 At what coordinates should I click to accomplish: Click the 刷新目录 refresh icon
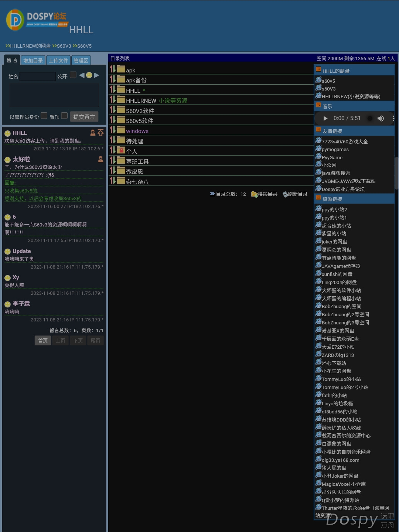pyautogui.click(x=285, y=194)
